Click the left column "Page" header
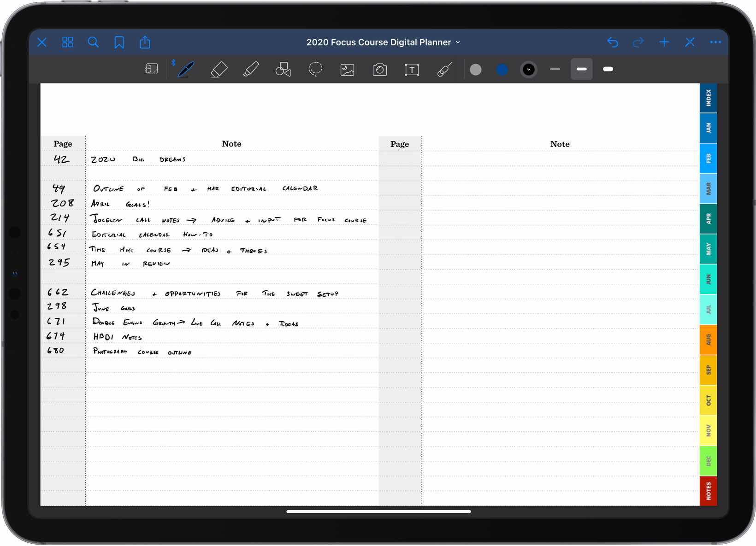756x546 pixels. pyautogui.click(x=63, y=144)
